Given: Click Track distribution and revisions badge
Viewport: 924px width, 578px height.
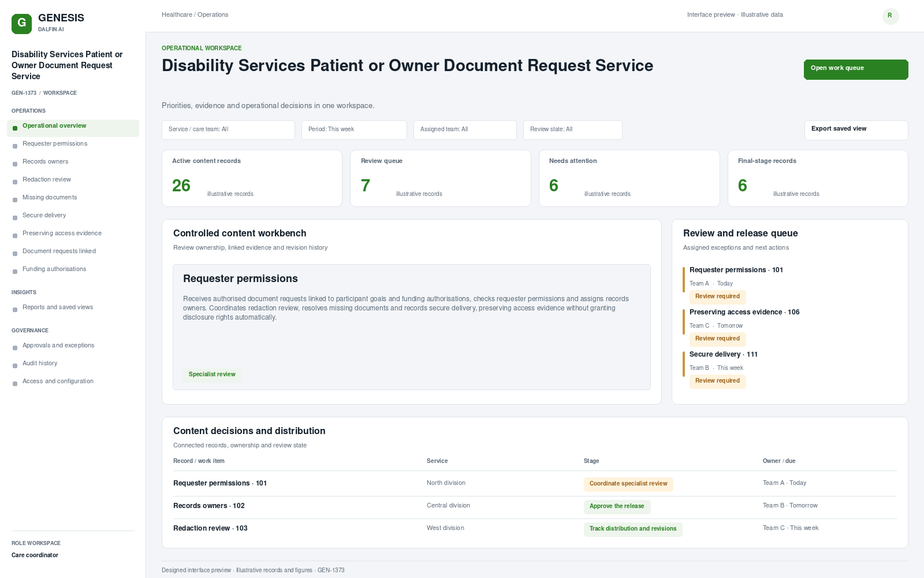Looking at the screenshot, I should tap(633, 529).
